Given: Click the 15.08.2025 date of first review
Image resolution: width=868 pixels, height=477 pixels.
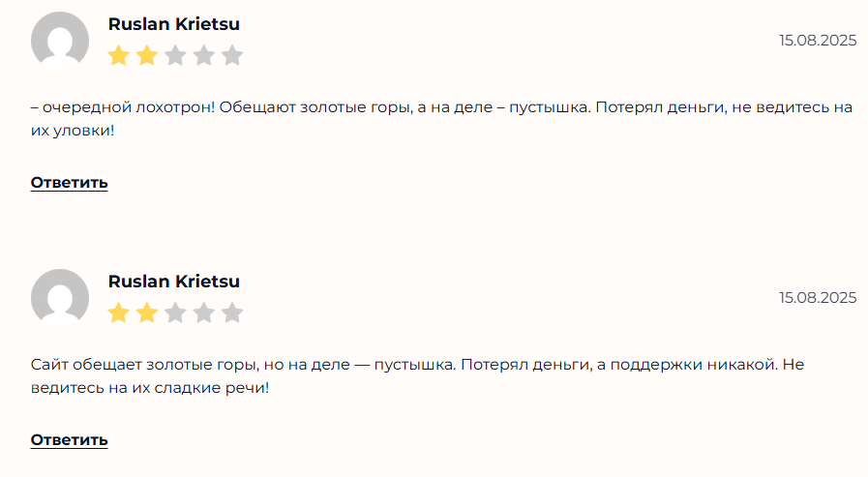Looking at the screenshot, I should (x=818, y=41).
